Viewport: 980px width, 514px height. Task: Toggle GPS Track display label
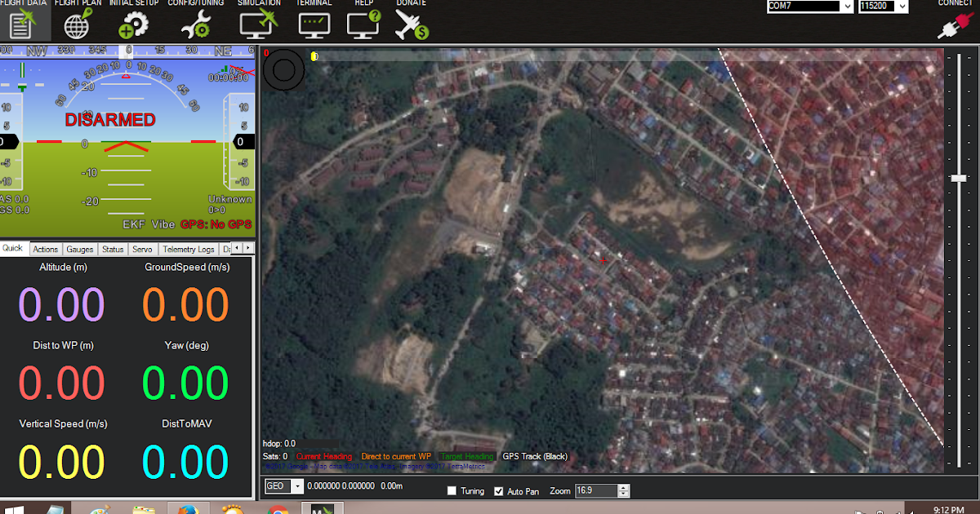(534, 456)
